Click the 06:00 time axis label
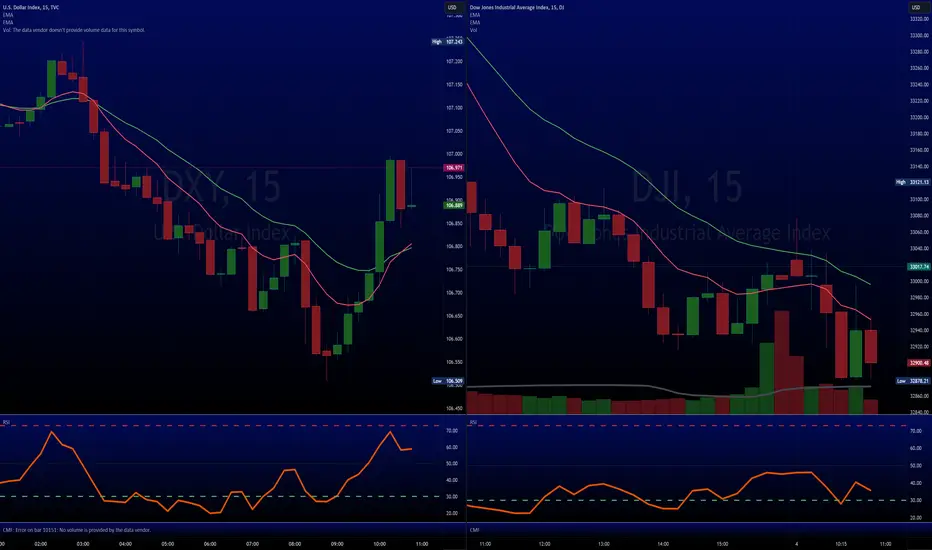The height and width of the screenshot is (550, 932). point(210,544)
